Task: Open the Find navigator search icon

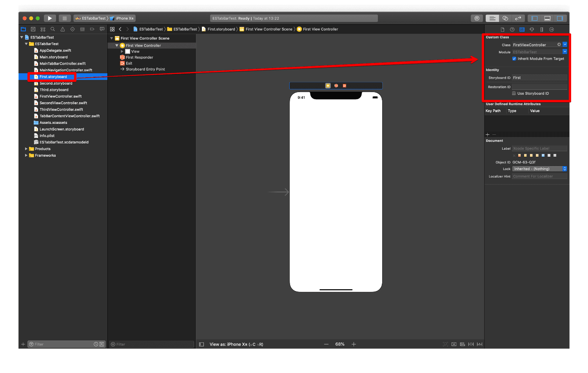Action: tap(53, 29)
